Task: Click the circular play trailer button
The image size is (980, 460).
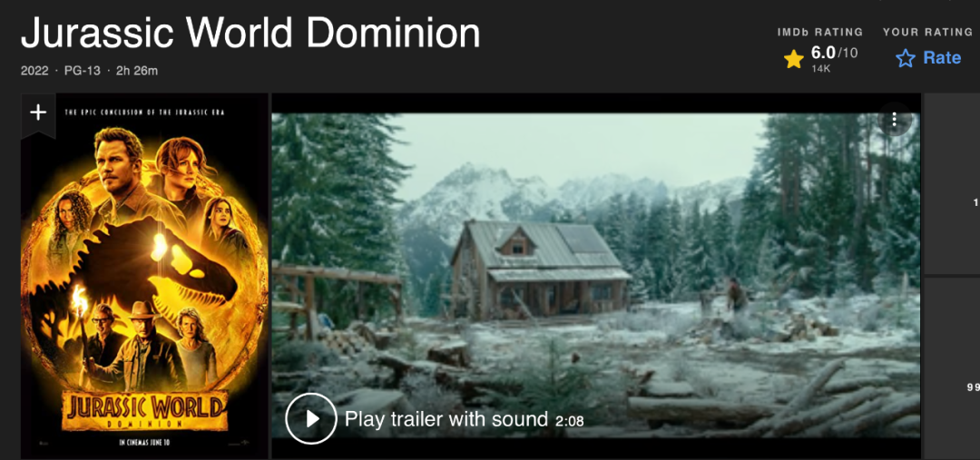Action: tap(310, 419)
